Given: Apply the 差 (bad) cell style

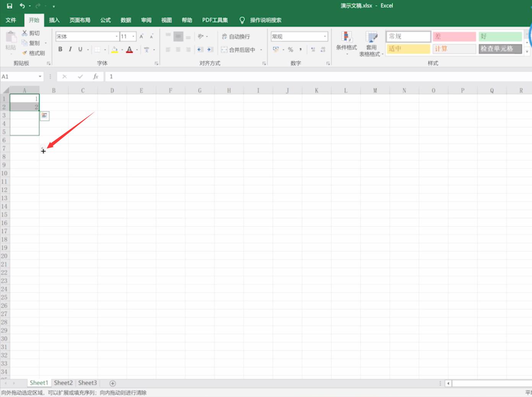Looking at the screenshot, I should [454, 36].
